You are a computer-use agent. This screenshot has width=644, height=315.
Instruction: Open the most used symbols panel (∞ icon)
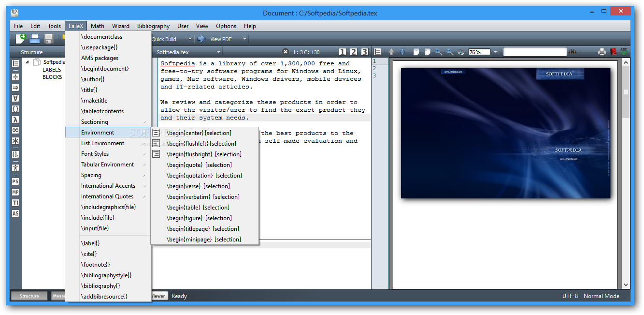click(15, 130)
